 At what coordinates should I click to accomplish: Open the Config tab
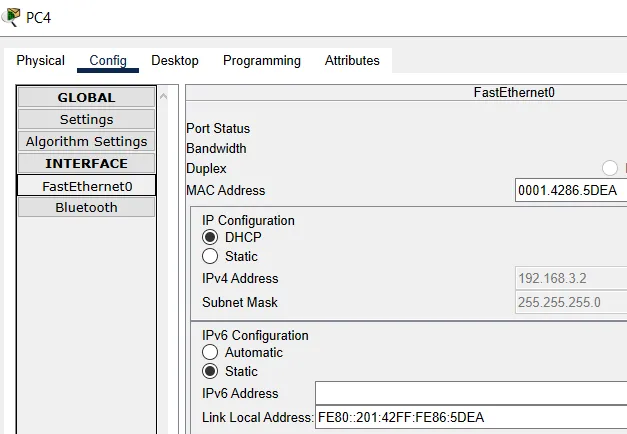[108, 61]
